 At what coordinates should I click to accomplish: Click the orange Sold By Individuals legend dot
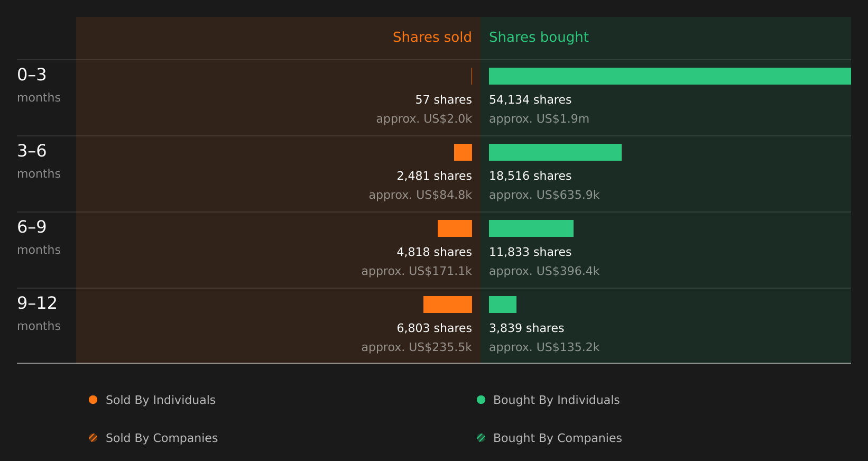(93, 400)
